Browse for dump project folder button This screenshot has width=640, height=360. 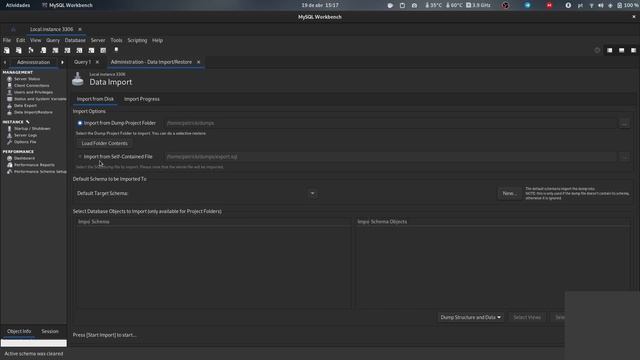click(x=624, y=123)
